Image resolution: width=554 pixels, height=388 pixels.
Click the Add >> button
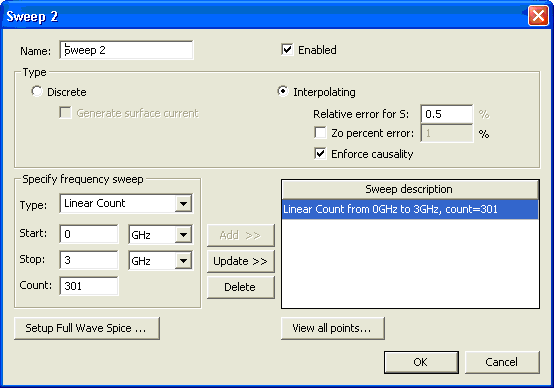tap(241, 235)
